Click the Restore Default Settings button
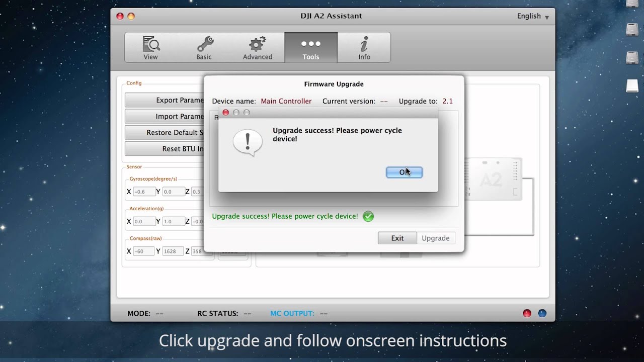644x362 pixels. click(165, 132)
